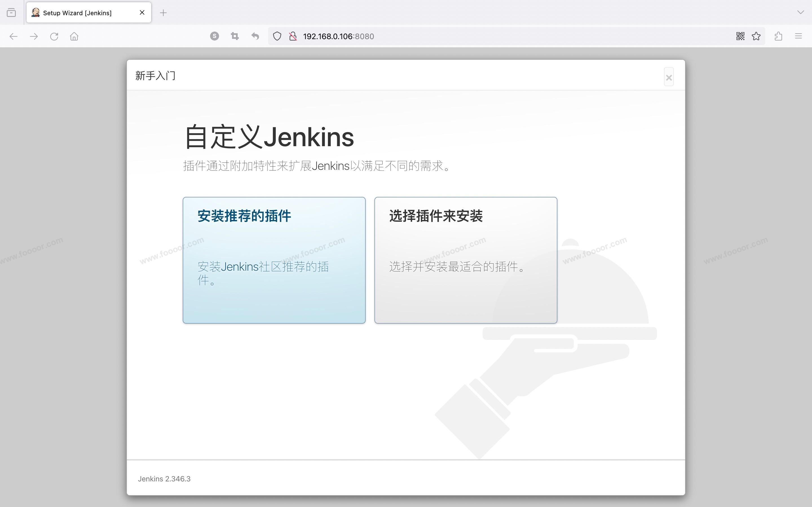Image resolution: width=812 pixels, height=507 pixels.
Task: Click the address bar showing 192.168.0.106:8080
Action: click(503, 36)
